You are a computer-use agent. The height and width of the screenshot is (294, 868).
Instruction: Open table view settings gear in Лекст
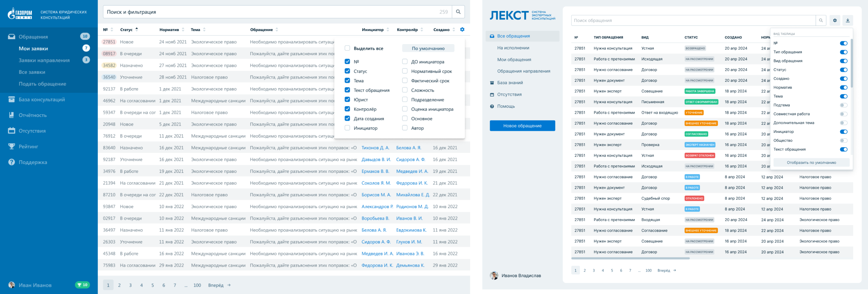[835, 21]
